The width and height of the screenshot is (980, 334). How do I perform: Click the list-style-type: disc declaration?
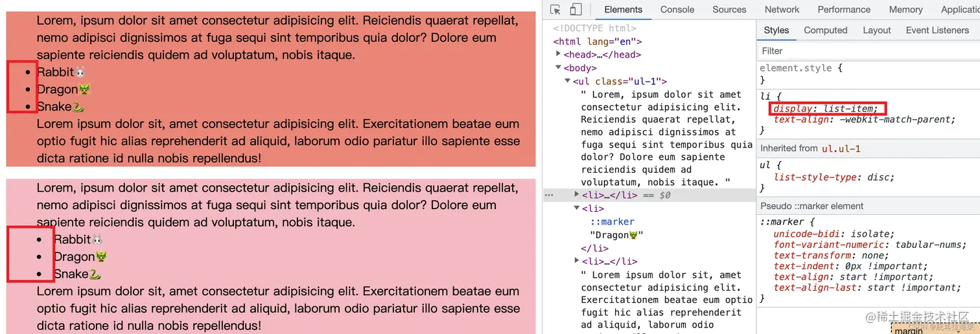tap(834, 177)
